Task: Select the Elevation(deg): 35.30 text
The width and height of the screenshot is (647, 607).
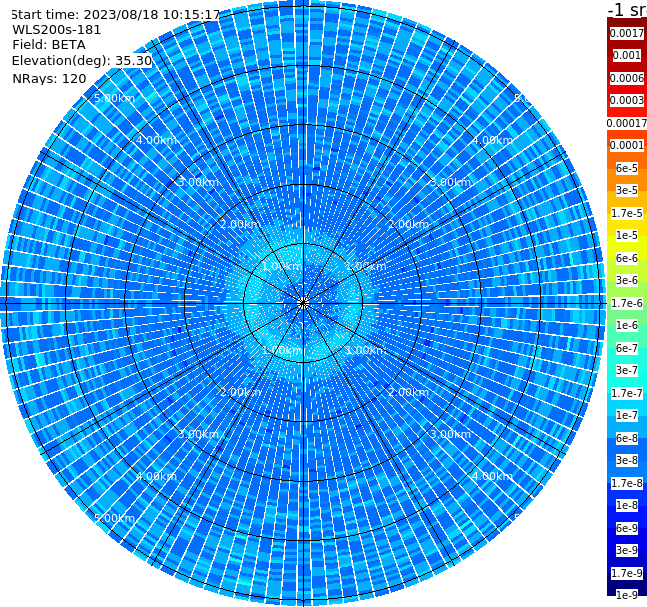Action: coord(82,61)
